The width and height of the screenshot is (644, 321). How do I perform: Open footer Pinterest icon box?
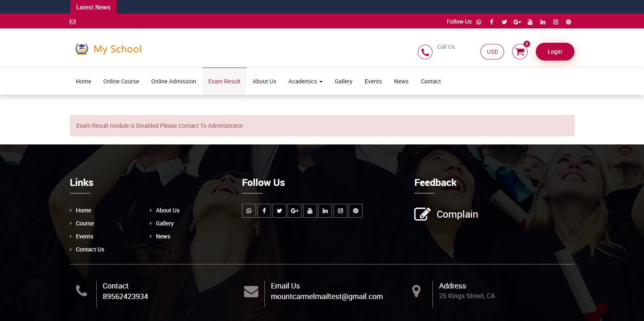coord(356,211)
